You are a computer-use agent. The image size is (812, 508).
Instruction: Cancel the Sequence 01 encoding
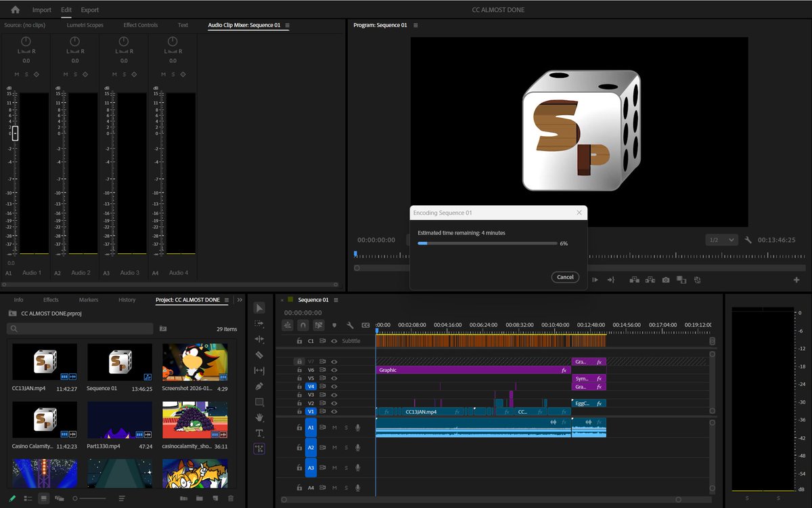point(565,277)
